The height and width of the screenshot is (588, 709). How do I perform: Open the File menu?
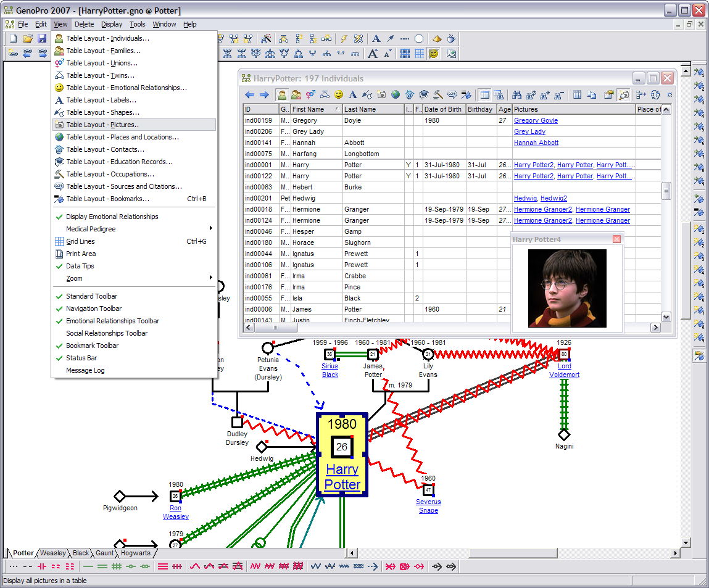pyautogui.click(x=23, y=25)
